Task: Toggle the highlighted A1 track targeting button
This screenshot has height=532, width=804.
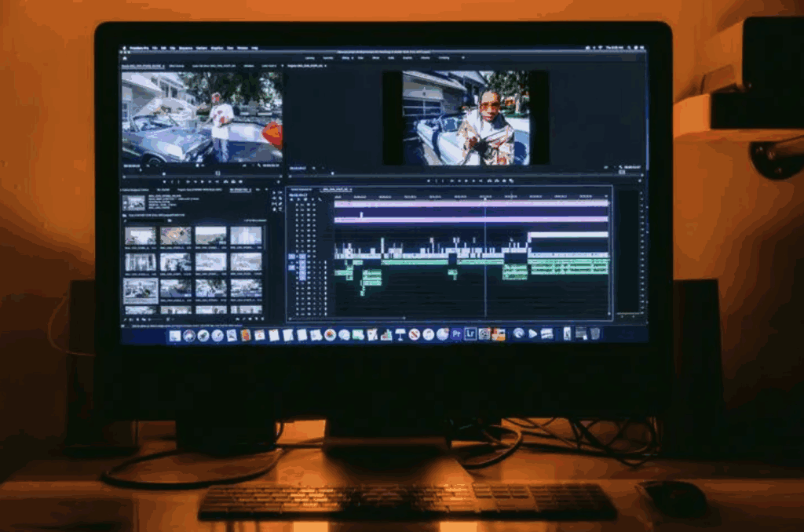Action: [301, 267]
